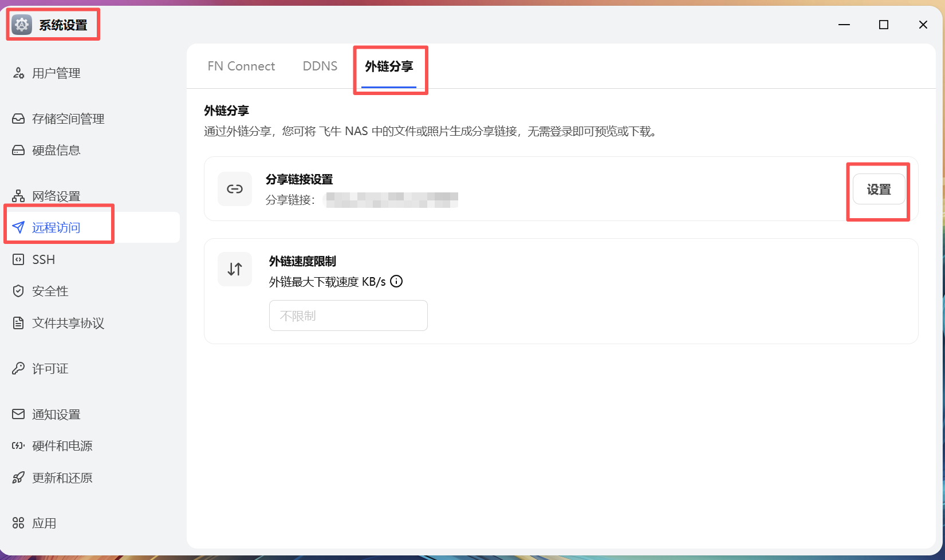
Task: Click the network settings icon
Action: [x=18, y=196]
